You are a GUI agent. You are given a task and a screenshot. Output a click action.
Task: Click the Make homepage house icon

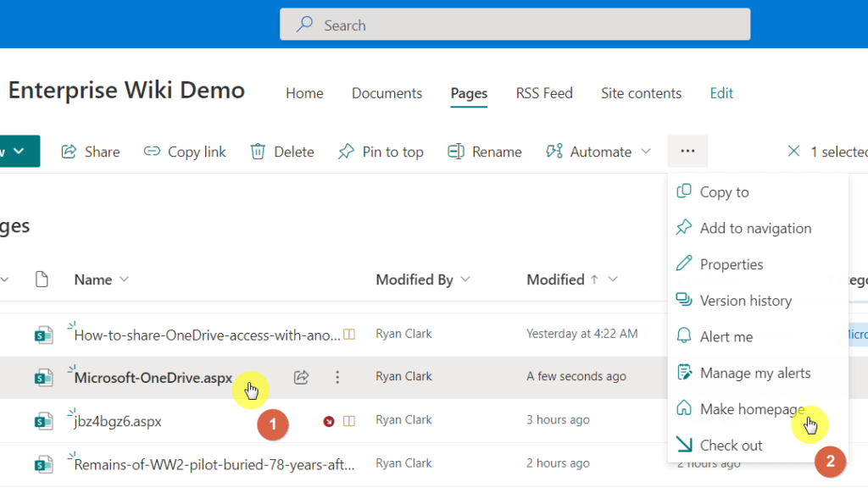point(684,407)
